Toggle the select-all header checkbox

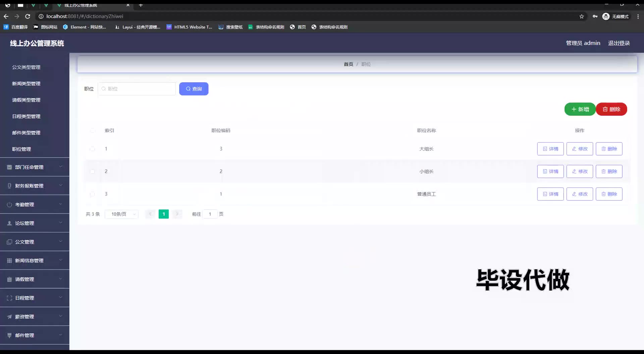tap(93, 130)
